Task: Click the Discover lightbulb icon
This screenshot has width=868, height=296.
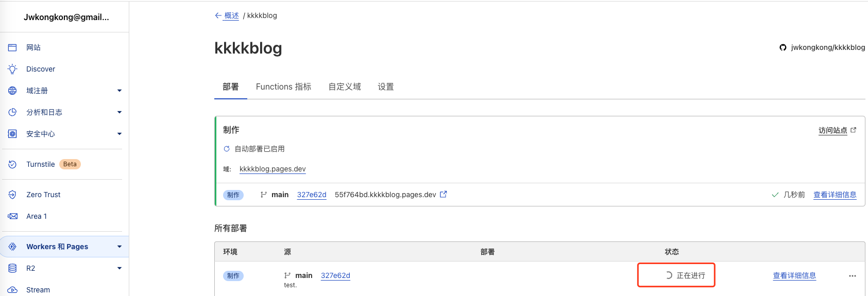Action: 13,69
